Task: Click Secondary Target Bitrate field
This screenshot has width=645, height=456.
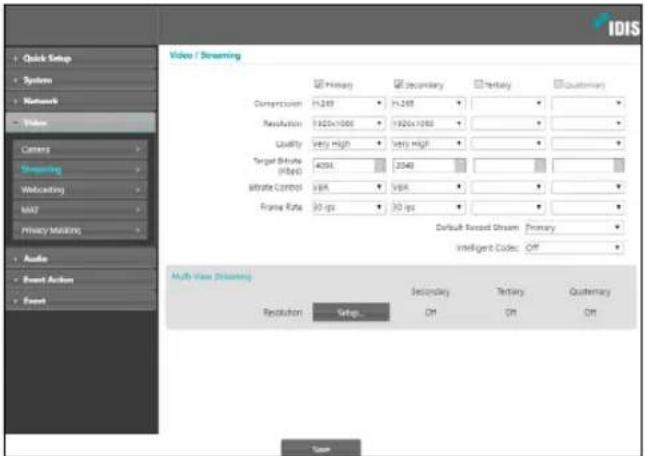Action: coord(423,165)
